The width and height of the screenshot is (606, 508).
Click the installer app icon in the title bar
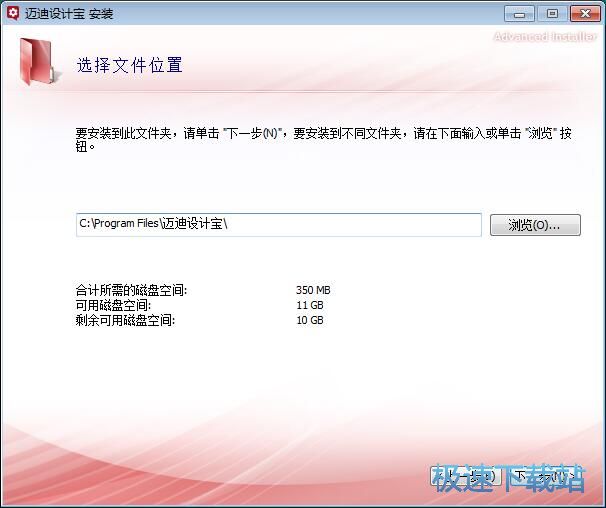pyautogui.click(x=13, y=14)
